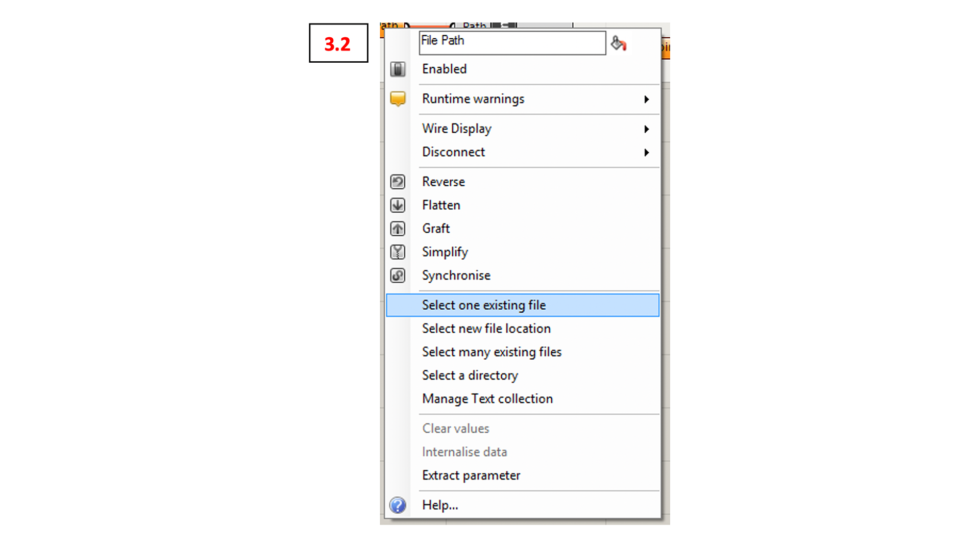The image size is (980, 551).
Task: Click the Flatten parameter icon
Action: (x=398, y=205)
